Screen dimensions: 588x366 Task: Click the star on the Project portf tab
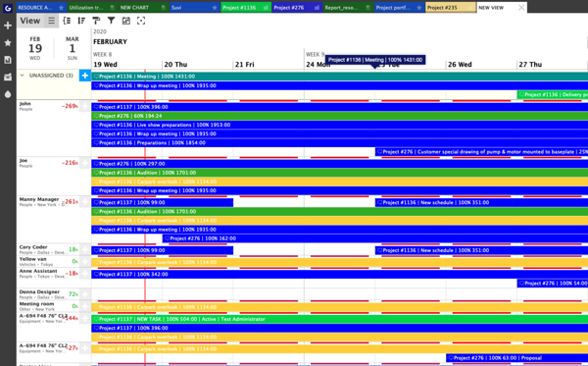coord(418,8)
